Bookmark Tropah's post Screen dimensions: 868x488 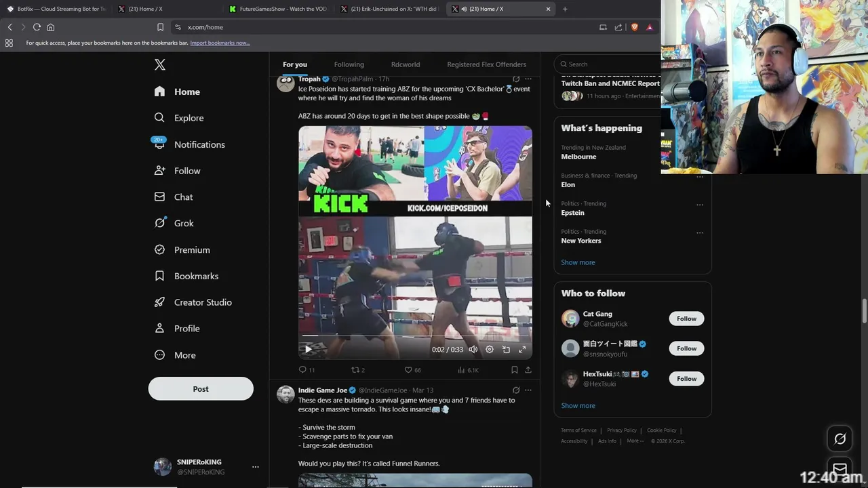(514, 370)
